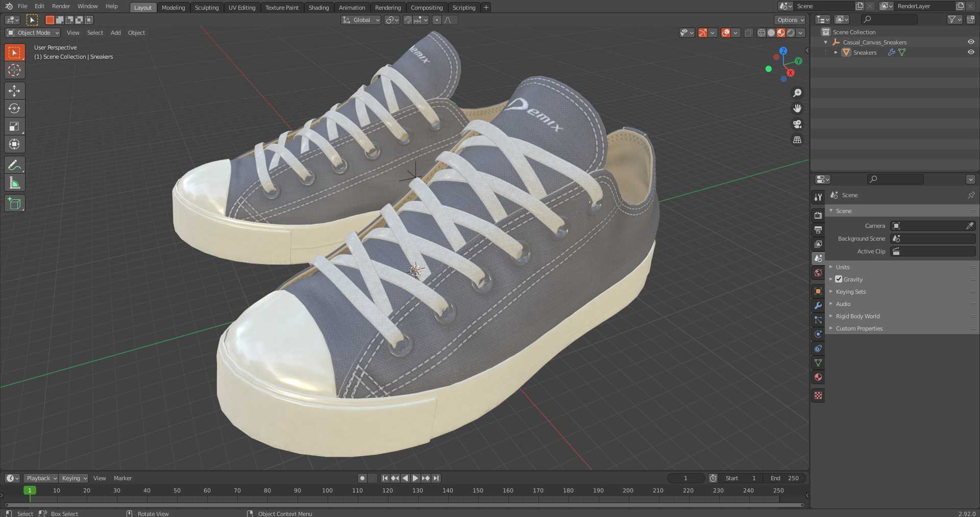Activate the Select Box tool

click(14, 52)
